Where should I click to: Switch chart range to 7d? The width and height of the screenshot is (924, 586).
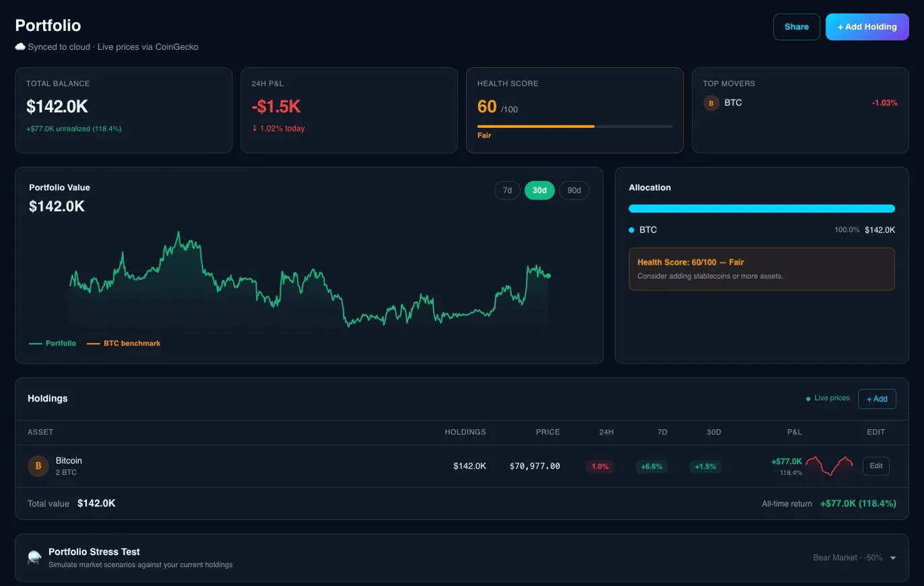pyautogui.click(x=507, y=191)
